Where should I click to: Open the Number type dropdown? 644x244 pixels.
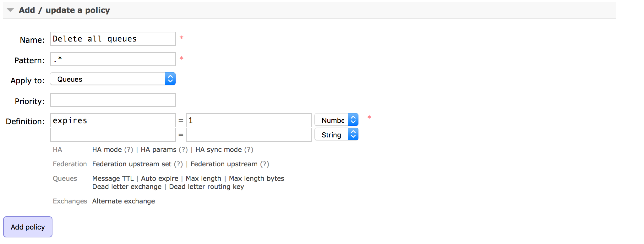[336, 120]
